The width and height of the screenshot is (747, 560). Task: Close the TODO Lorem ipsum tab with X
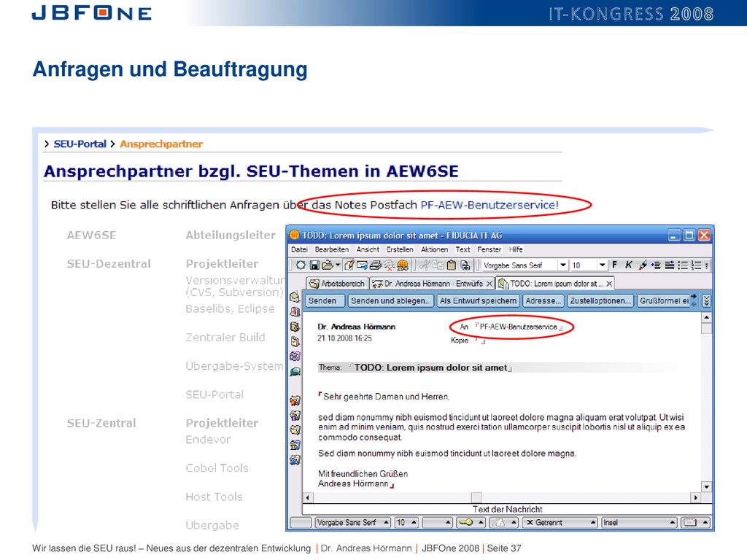[609, 284]
